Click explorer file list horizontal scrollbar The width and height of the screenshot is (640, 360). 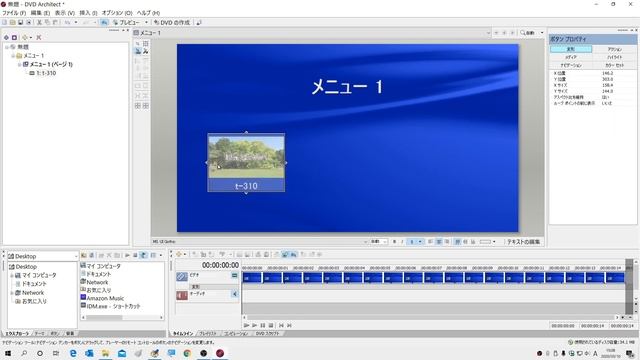pos(122,318)
